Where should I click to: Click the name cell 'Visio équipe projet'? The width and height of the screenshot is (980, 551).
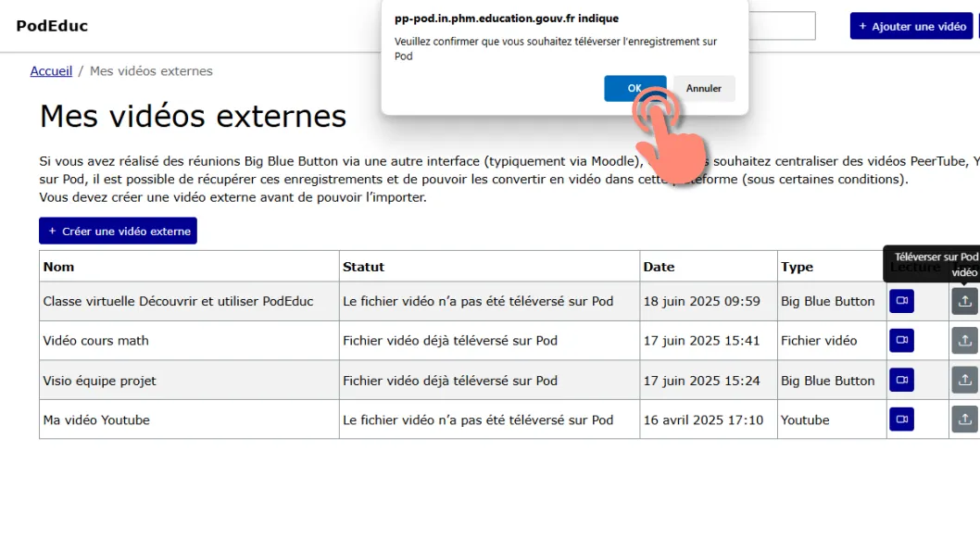189,380
